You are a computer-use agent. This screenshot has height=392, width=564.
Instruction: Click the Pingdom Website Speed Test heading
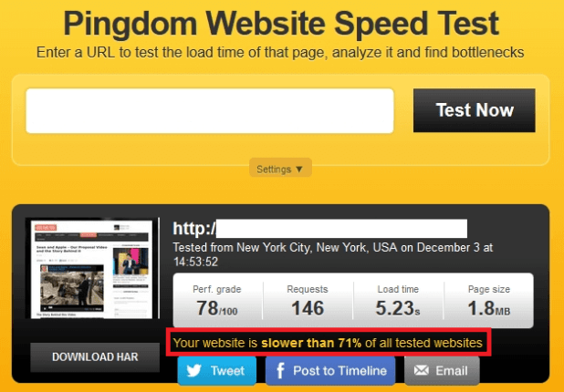click(281, 23)
